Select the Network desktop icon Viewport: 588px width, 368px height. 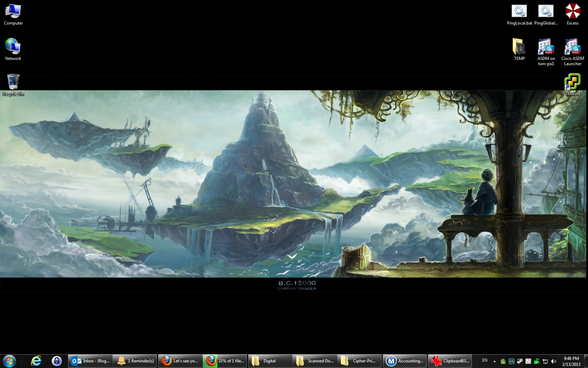point(13,49)
